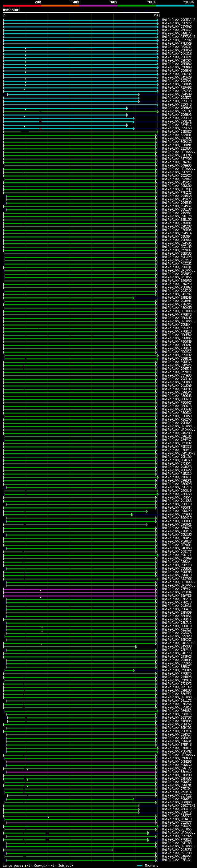
Task: Select the UniRef100_Q8L7J2 label
Action: coord(177,622)
